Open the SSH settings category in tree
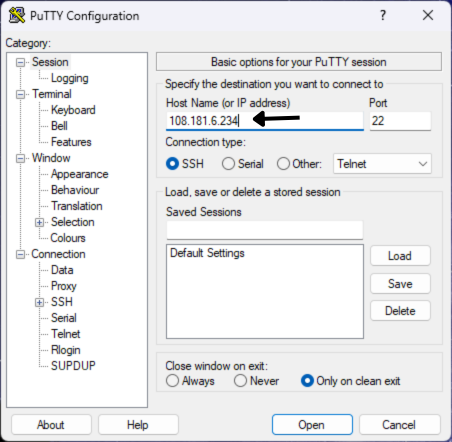Image resolution: width=452 pixels, height=442 pixels. tap(62, 302)
